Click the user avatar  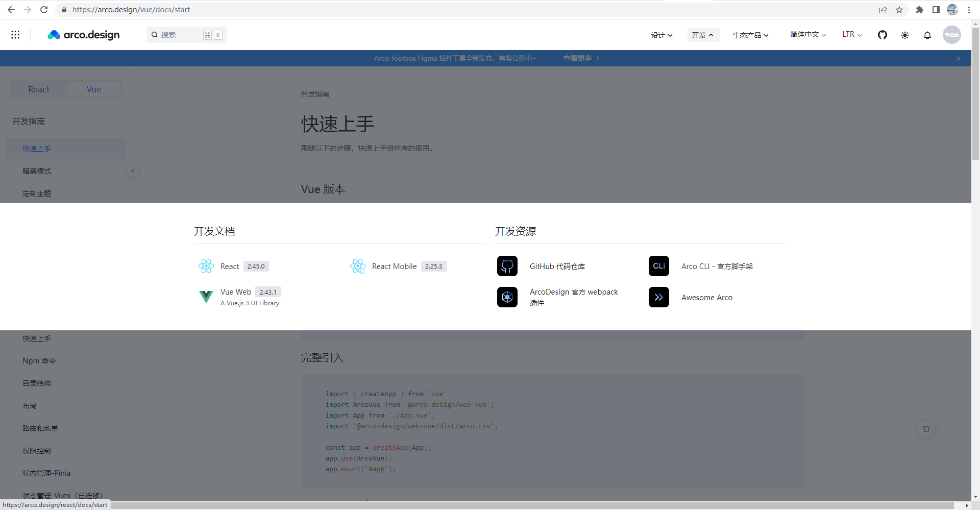click(951, 35)
